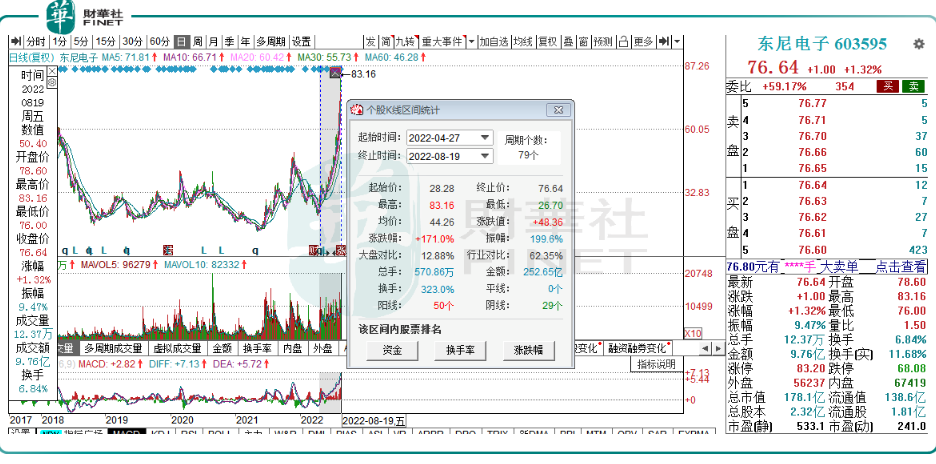Select 15分 period
Image resolution: width=936 pixels, height=464 pixels.
(x=106, y=42)
